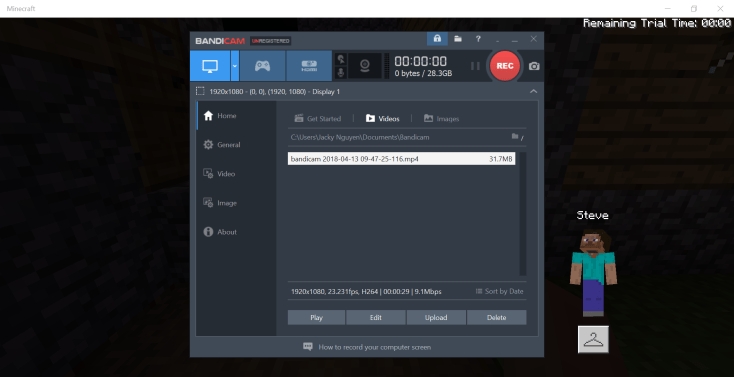Image resolution: width=734 pixels, height=377 pixels.
Task: Select Screen Recording mode monitor icon
Action: (210, 66)
